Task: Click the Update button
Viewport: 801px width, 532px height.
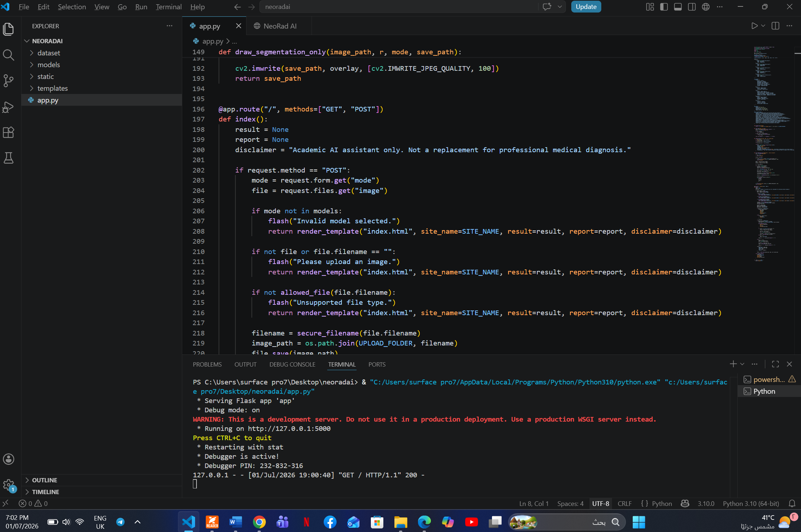Action: pos(586,7)
